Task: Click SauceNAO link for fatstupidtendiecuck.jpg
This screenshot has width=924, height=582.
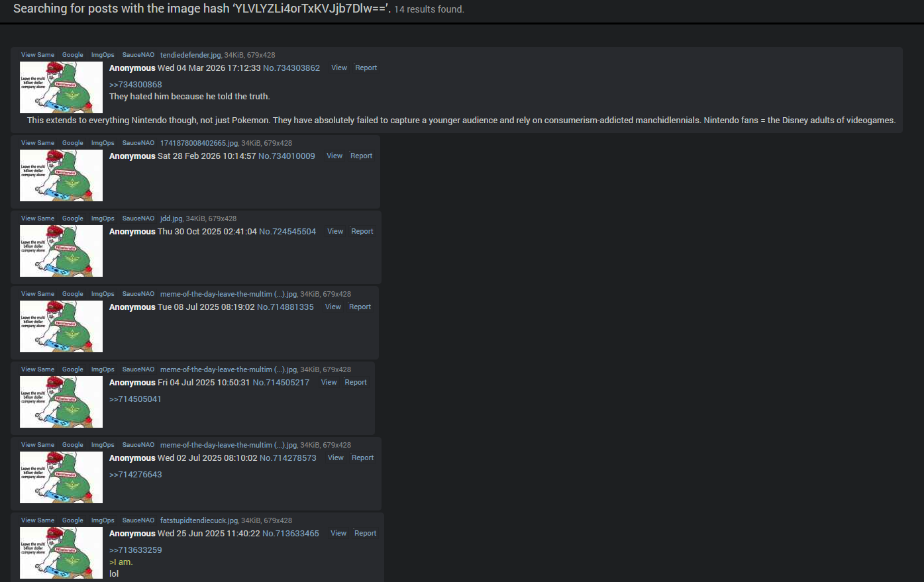Action: [x=138, y=520]
